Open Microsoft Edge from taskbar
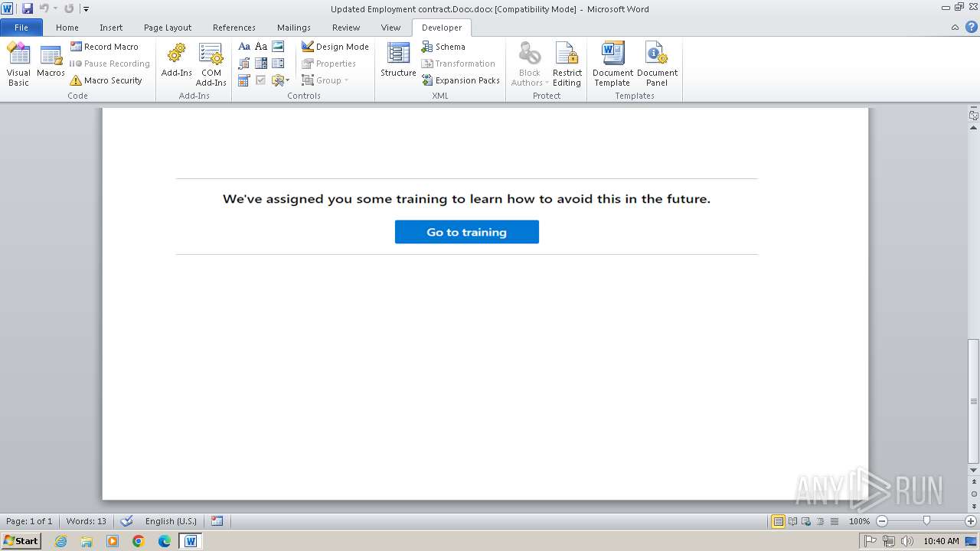This screenshot has height=551, width=980. click(165, 541)
